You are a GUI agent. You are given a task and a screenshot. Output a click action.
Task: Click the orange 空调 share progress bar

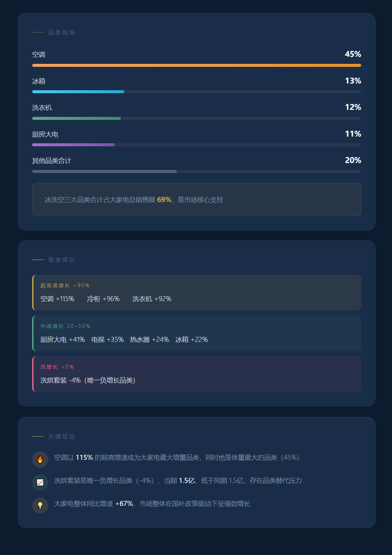[x=197, y=66]
